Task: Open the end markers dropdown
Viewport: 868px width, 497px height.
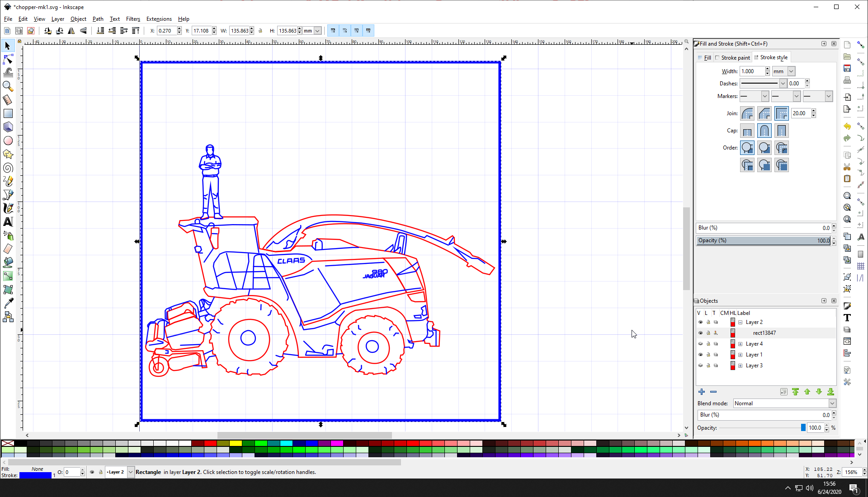Action: [828, 96]
